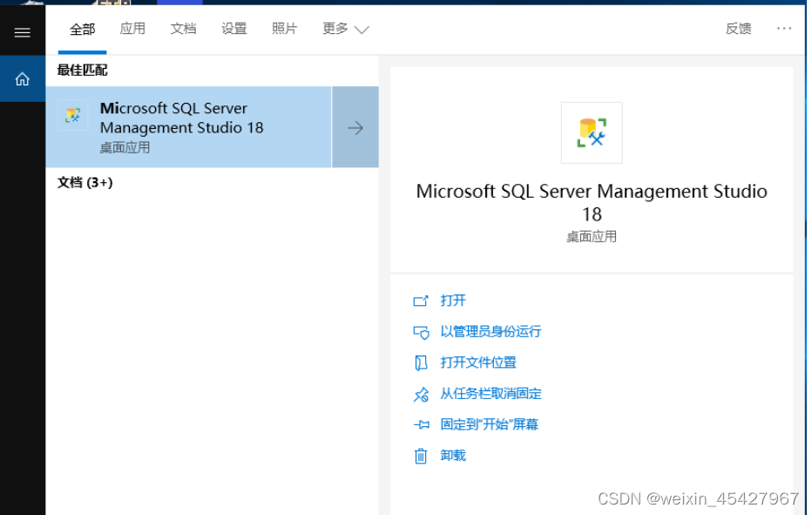The height and width of the screenshot is (515, 812).
Task: Click 以管理员身份运行 link
Action: [x=491, y=332]
